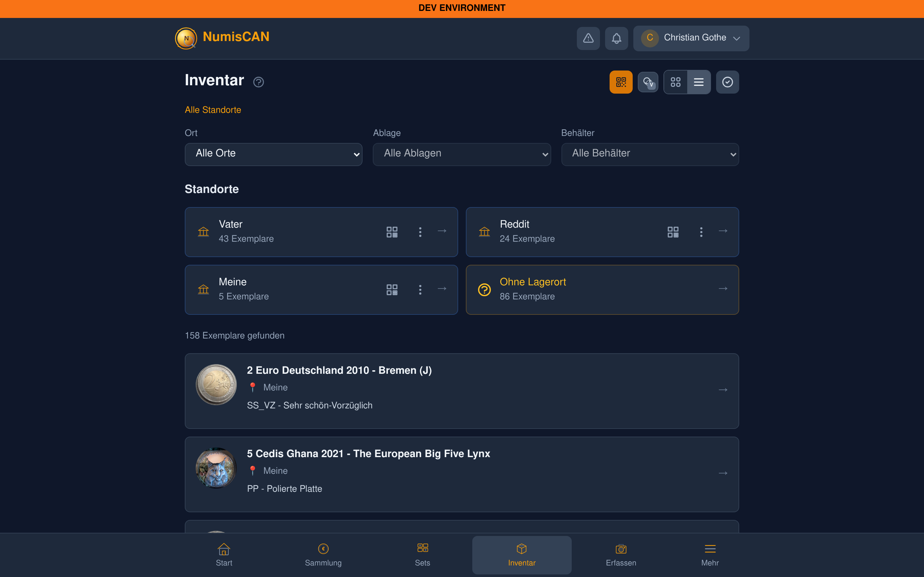The width and height of the screenshot is (924, 577).
Task: Open three-dot menu for Meine location
Action: [420, 290]
